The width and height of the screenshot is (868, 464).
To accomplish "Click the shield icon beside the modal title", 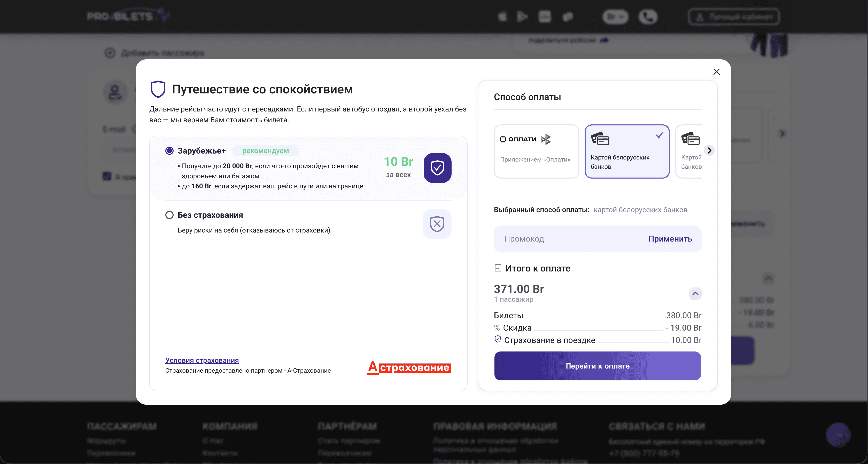I will coord(158,89).
